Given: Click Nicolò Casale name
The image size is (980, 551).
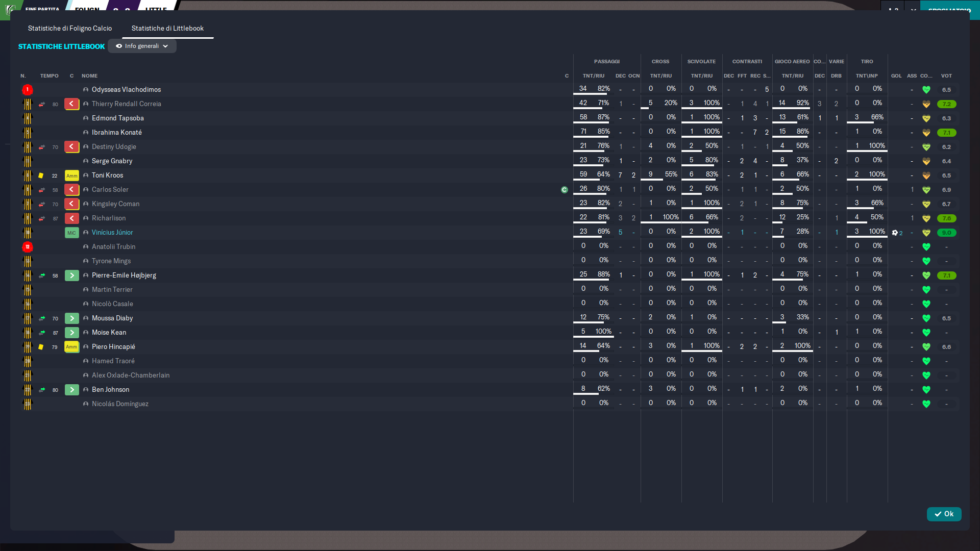Looking at the screenshot, I should 112,304.
